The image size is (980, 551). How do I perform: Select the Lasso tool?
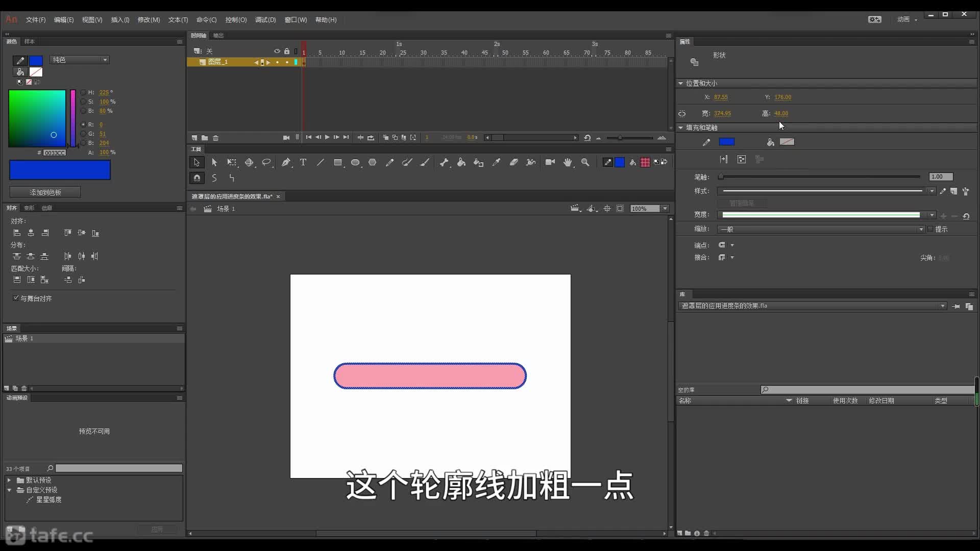(x=266, y=162)
